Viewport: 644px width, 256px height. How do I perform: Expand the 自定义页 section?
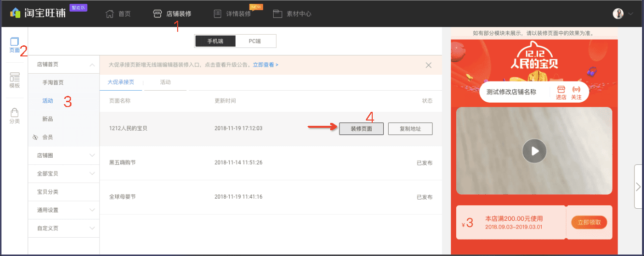click(x=64, y=229)
